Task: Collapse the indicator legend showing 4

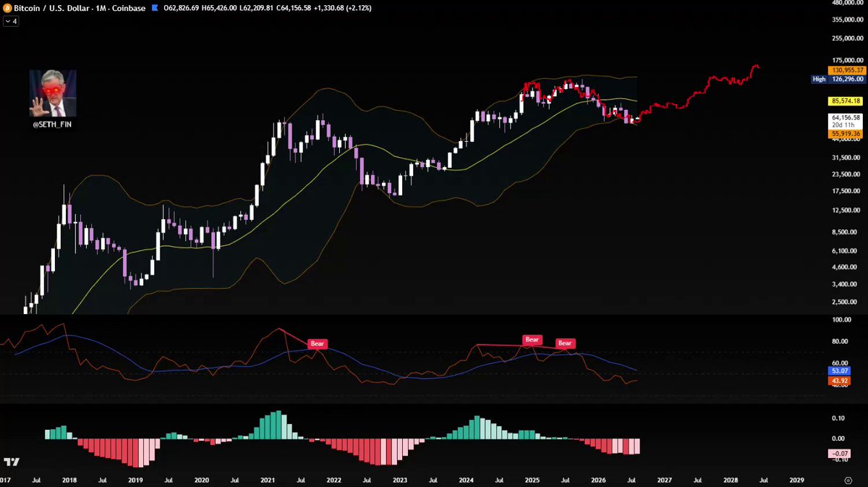Action: click(11, 22)
